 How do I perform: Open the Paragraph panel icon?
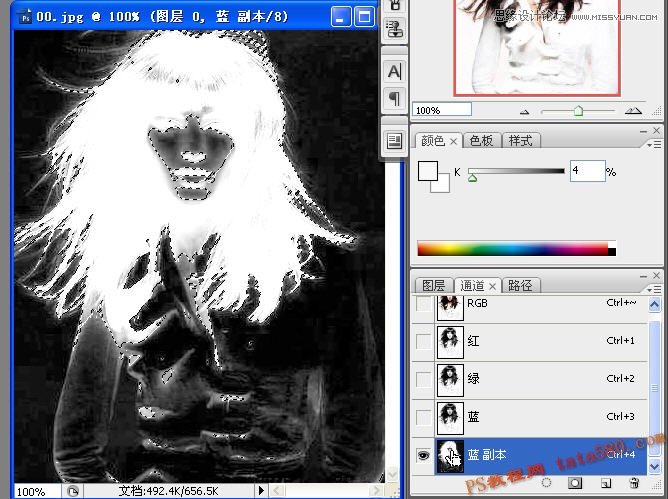tap(394, 99)
